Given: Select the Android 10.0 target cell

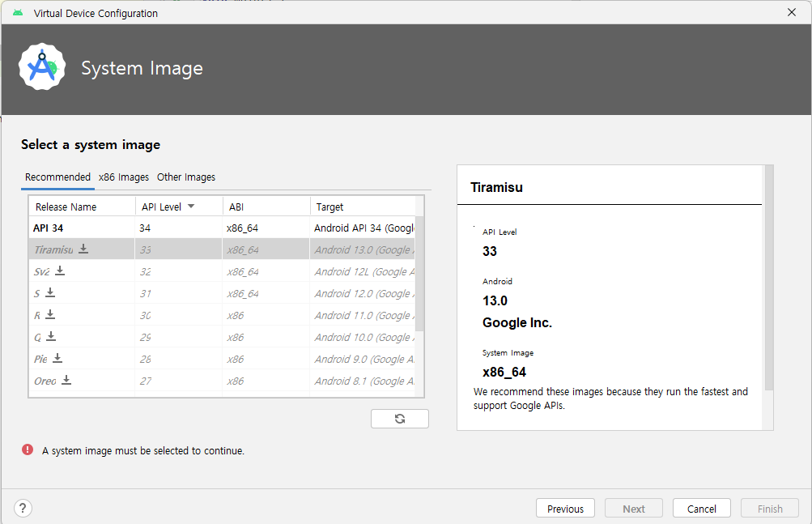Looking at the screenshot, I should pyautogui.click(x=363, y=337).
